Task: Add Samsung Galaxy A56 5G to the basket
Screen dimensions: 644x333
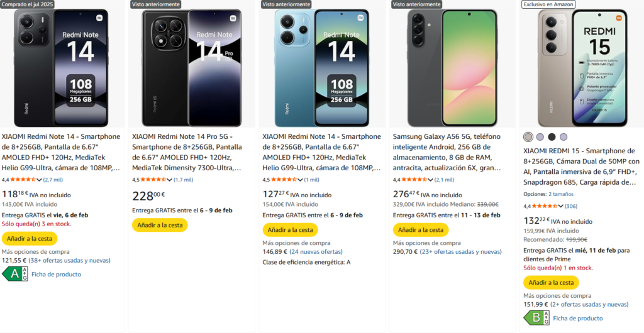Action: pos(421,230)
